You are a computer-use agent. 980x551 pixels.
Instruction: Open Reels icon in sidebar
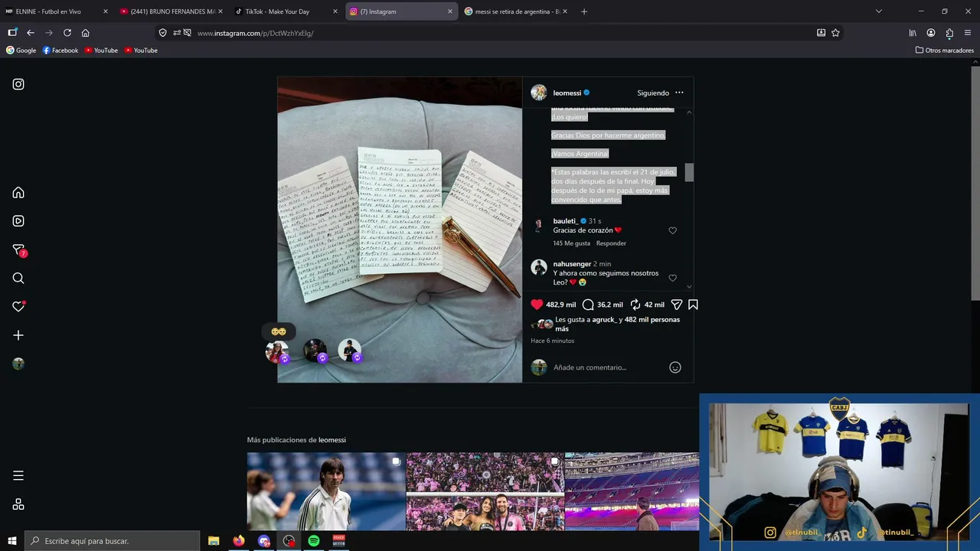tap(18, 221)
